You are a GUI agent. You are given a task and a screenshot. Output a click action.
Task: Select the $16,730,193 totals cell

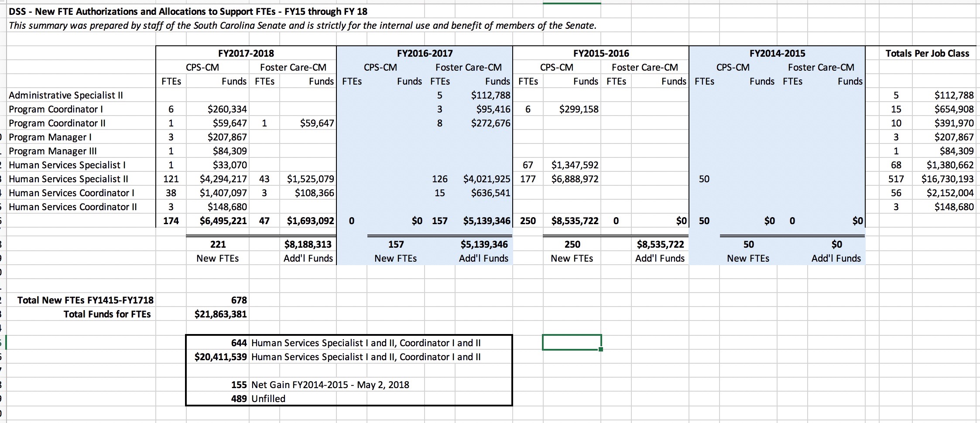947,179
